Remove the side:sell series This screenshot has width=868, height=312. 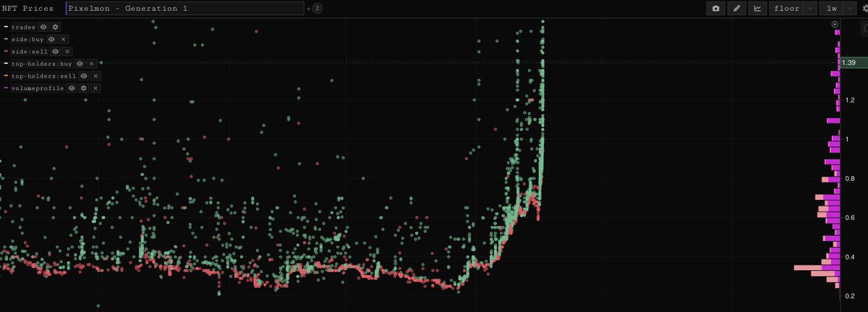pos(67,51)
